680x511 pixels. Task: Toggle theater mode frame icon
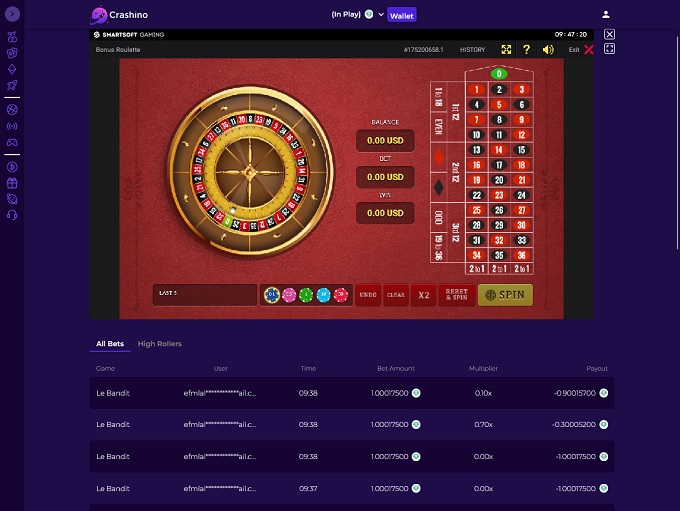click(609, 49)
